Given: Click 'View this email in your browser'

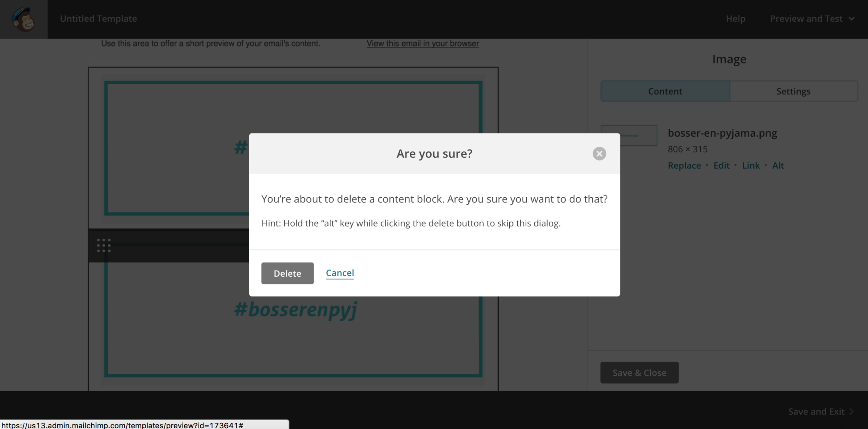Looking at the screenshot, I should [423, 44].
